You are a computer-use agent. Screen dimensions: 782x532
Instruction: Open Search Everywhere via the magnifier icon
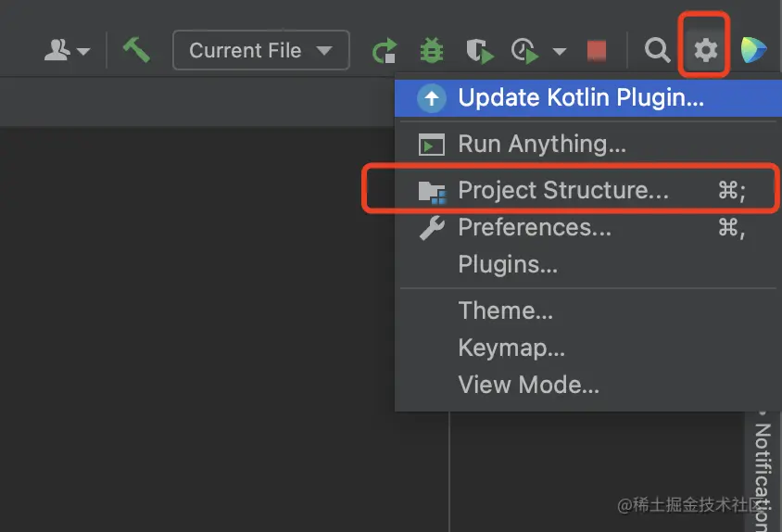tap(657, 50)
